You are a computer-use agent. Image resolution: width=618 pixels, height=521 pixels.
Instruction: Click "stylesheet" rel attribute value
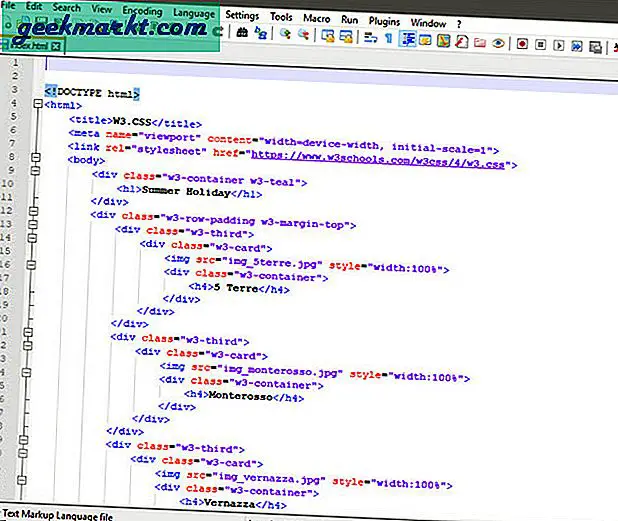click(169, 150)
